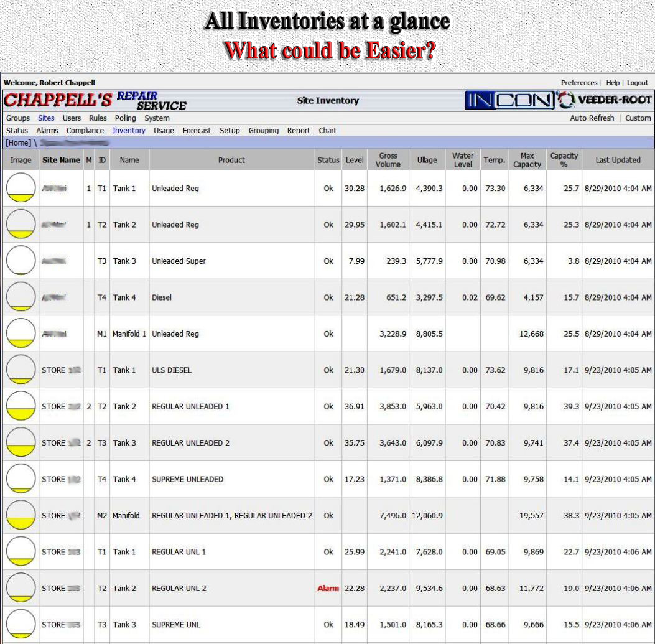This screenshot has height=644, width=655.
Task: Click the red Alarm status text
Action: pyautogui.click(x=328, y=588)
